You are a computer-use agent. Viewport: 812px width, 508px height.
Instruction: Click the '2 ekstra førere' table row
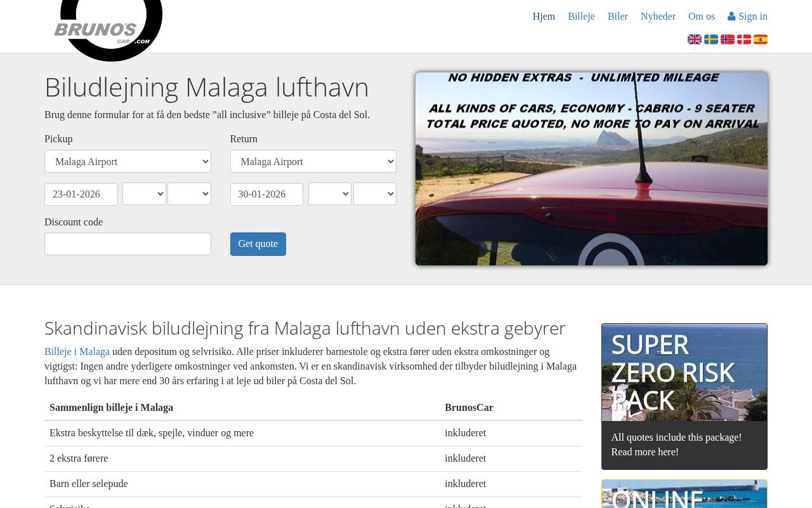(x=313, y=458)
